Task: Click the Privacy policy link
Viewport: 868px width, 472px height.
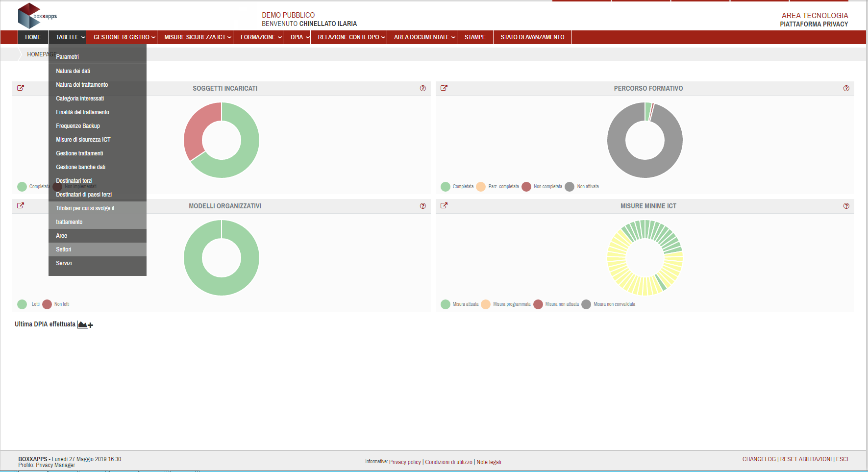Action: tap(405, 462)
